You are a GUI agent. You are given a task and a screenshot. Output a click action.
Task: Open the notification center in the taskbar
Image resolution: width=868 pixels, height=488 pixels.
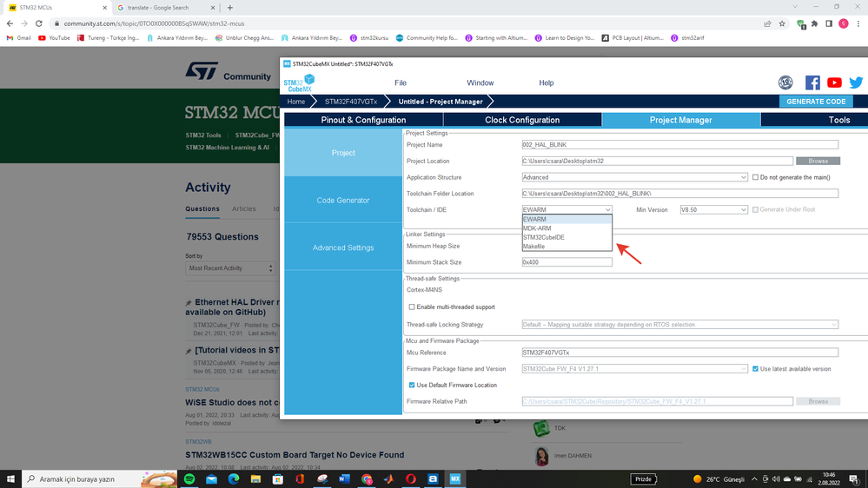tap(854, 479)
